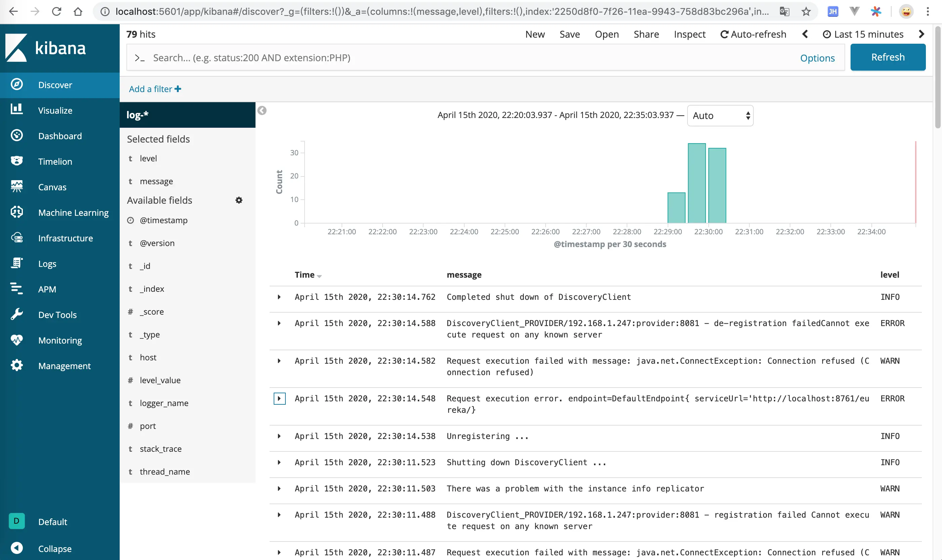The height and width of the screenshot is (560, 942).
Task: Expand the instance info replicator row
Action: point(279,489)
